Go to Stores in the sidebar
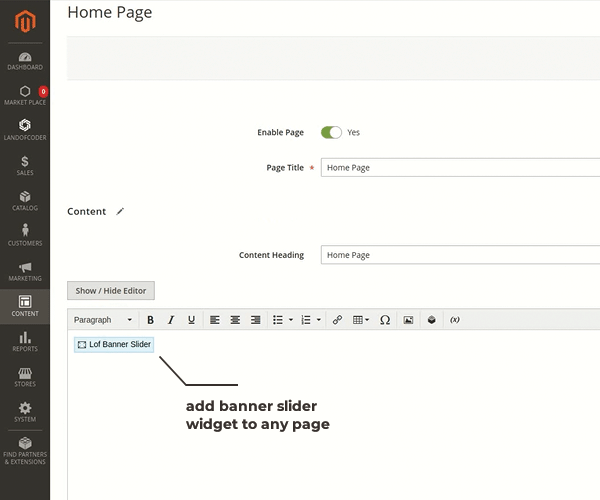The width and height of the screenshot is (600, 500). coord(25,376)
